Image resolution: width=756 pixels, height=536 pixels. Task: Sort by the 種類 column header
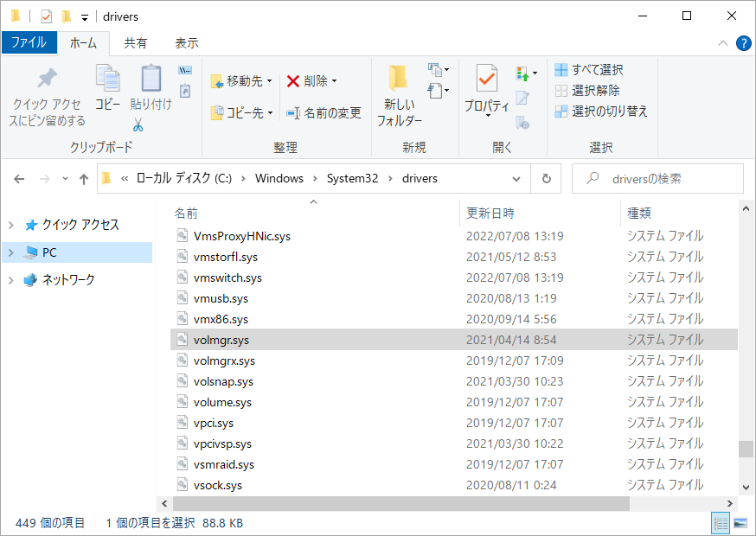click(x=679, y=213)
